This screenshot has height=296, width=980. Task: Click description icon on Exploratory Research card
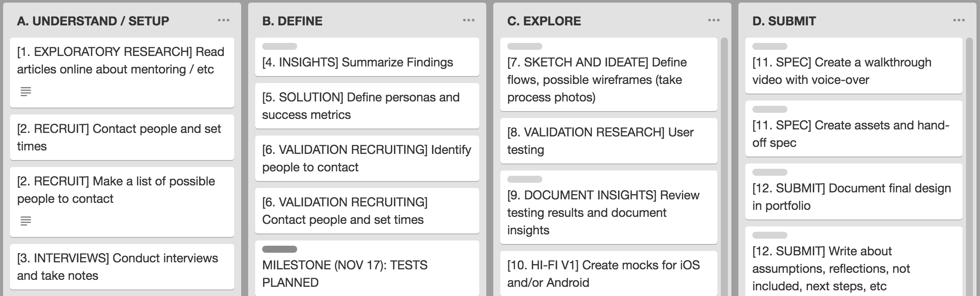(26, 92)
